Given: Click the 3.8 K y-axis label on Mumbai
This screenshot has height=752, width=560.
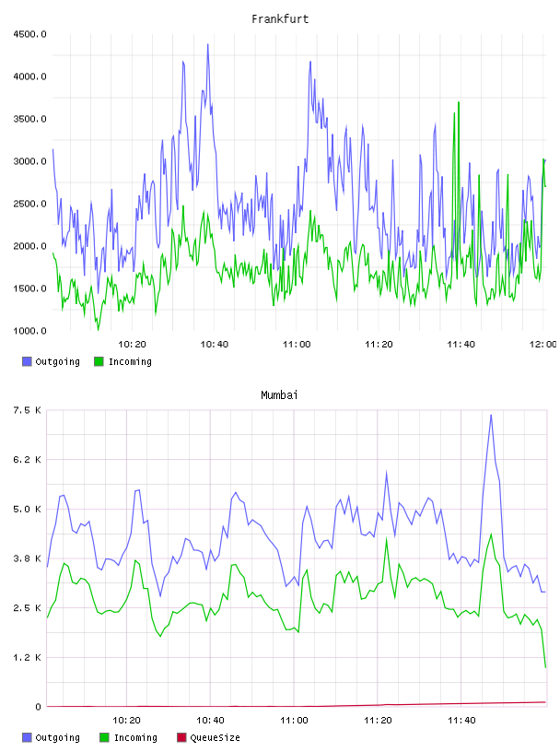Looking at the screenshot, I should coord(27,558).
